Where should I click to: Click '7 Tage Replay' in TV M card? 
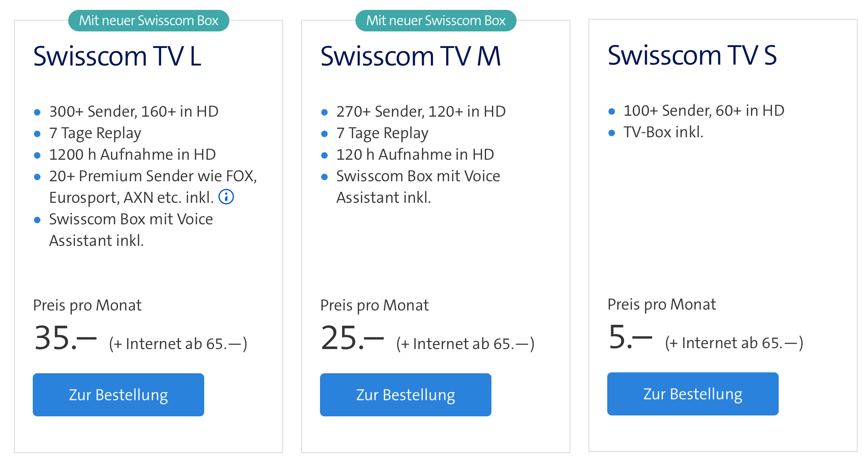point(382,133)
